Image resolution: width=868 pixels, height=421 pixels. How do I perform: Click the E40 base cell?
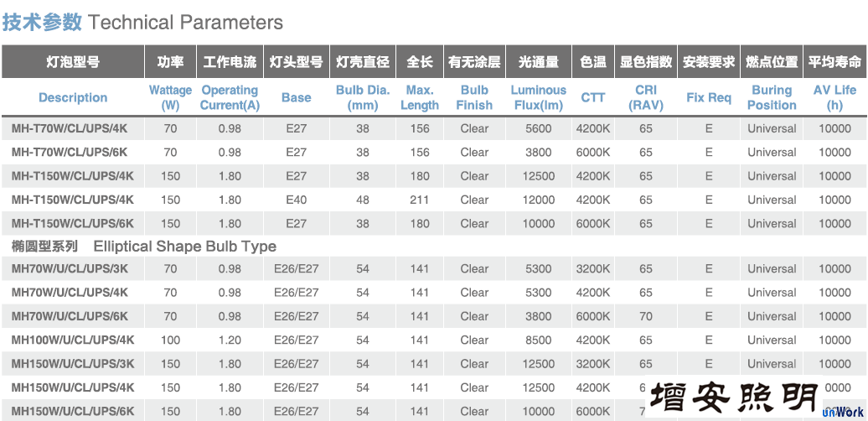click(296, 200)
